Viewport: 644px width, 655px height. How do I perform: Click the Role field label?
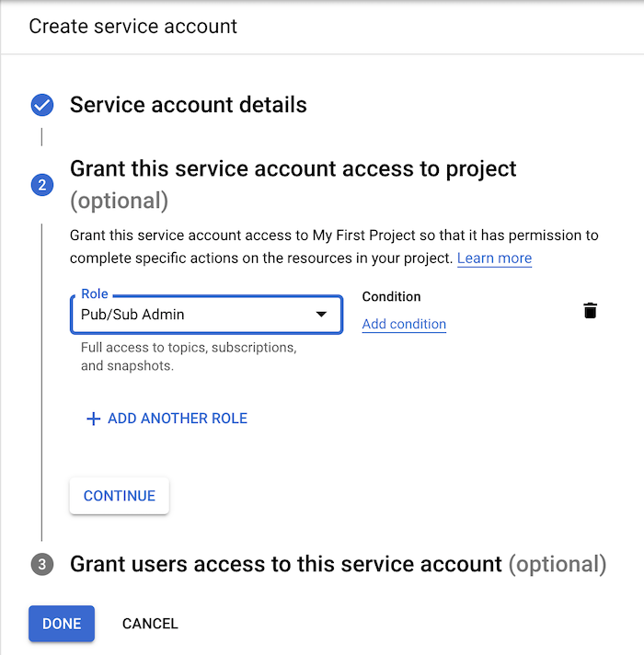pyautogui.click(x=95, y=293)
